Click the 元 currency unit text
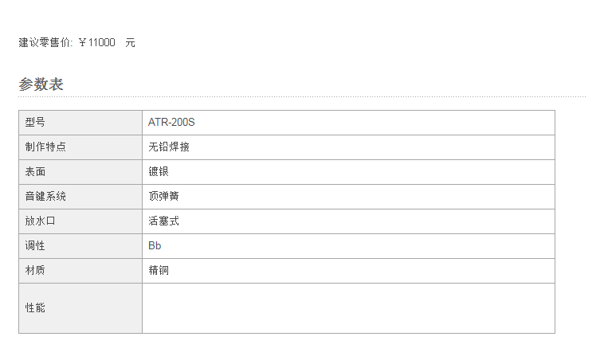 (x=130, y=43)
